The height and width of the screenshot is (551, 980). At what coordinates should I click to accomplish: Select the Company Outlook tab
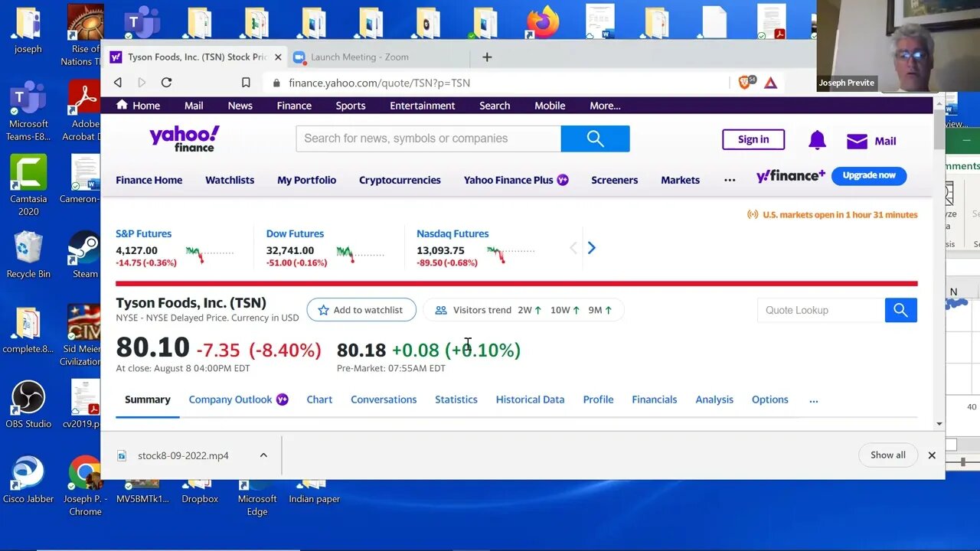(x=238, y=399)
